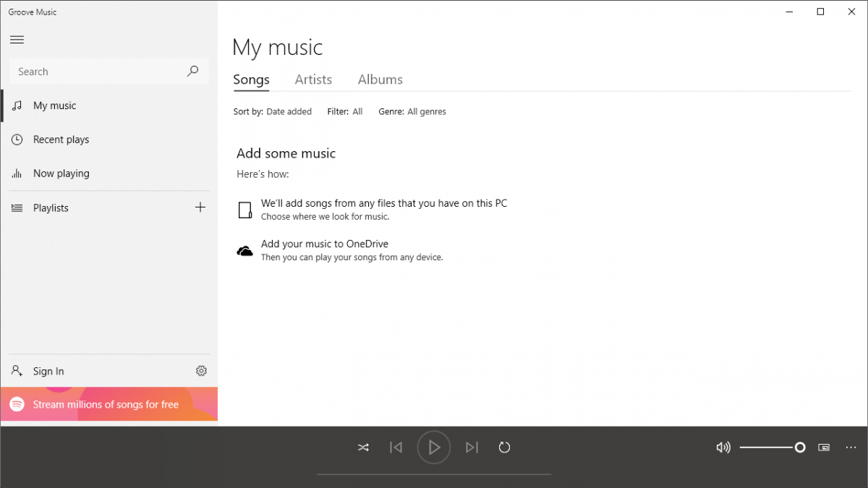Viewport: 868px width, 488px height.
Task: Click the search magnifier icon
Action: [x=192, y=72]
